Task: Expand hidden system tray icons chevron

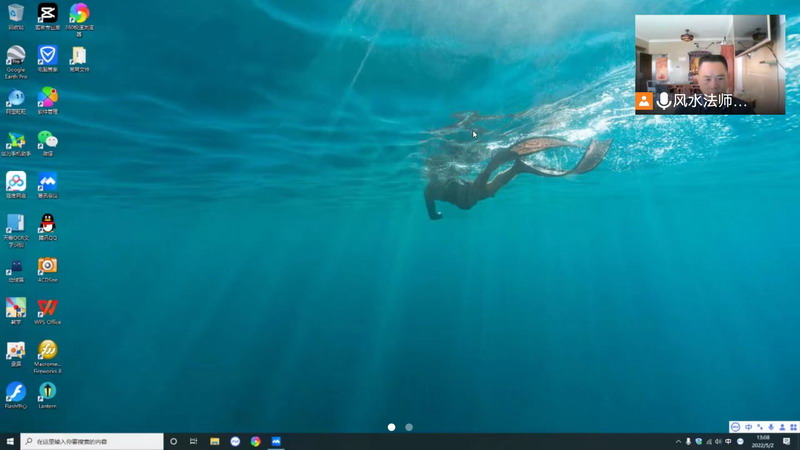Action: (x=678, y=441)
